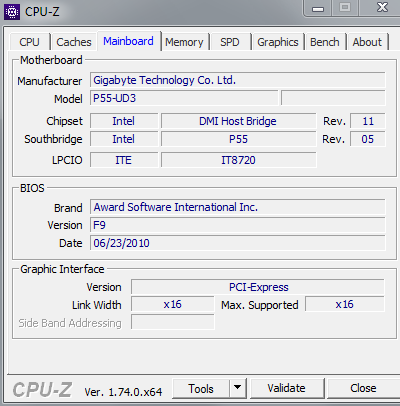Open the CPU tab
Viewport: 400px width, 406px height.
pos(29,42)
